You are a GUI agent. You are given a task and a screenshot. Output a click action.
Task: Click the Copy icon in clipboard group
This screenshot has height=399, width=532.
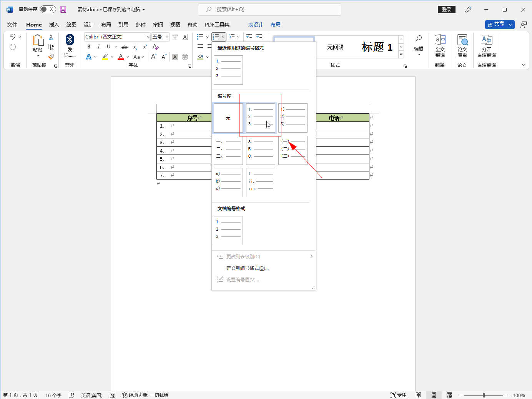click(51, 47)
